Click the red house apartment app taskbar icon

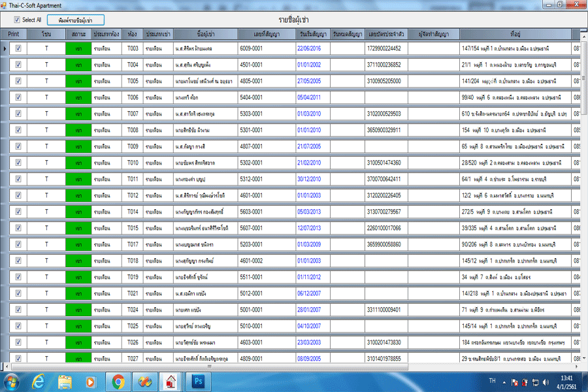(x=171, y=381)
